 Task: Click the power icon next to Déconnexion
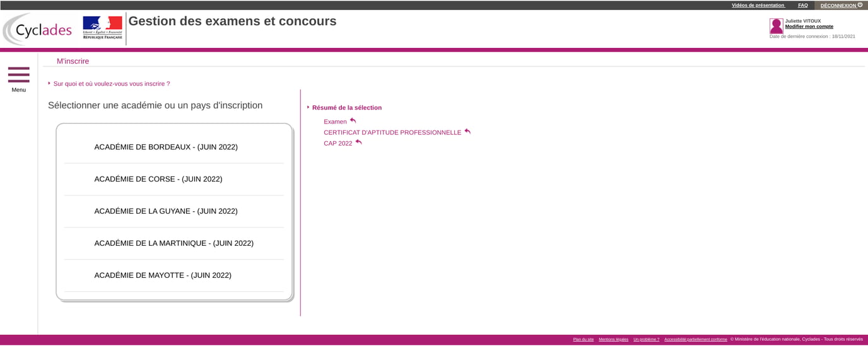(x=860, y=5)
